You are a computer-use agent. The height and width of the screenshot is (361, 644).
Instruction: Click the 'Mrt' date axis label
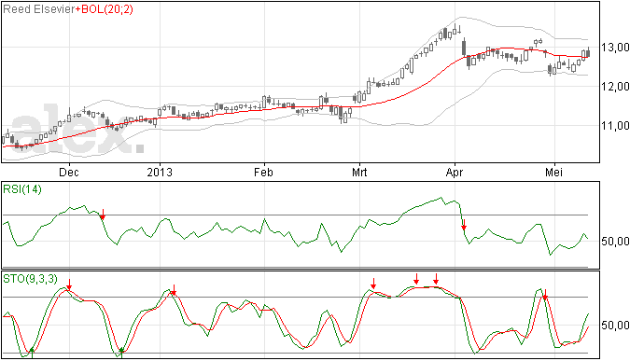point(359,172)
